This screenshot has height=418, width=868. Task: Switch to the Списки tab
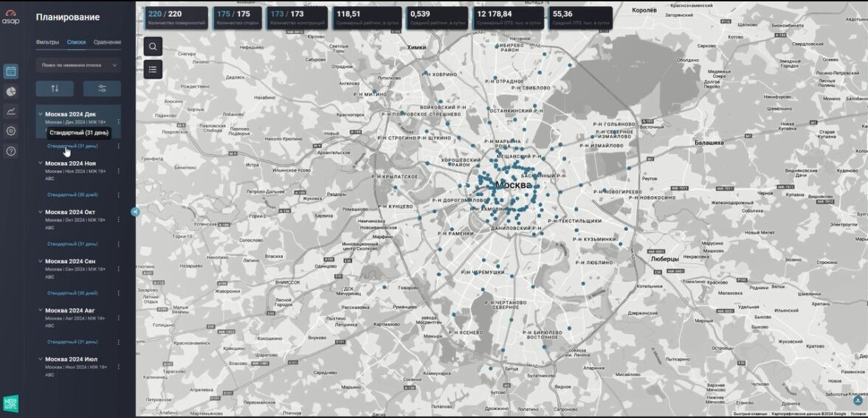[76, 42]
